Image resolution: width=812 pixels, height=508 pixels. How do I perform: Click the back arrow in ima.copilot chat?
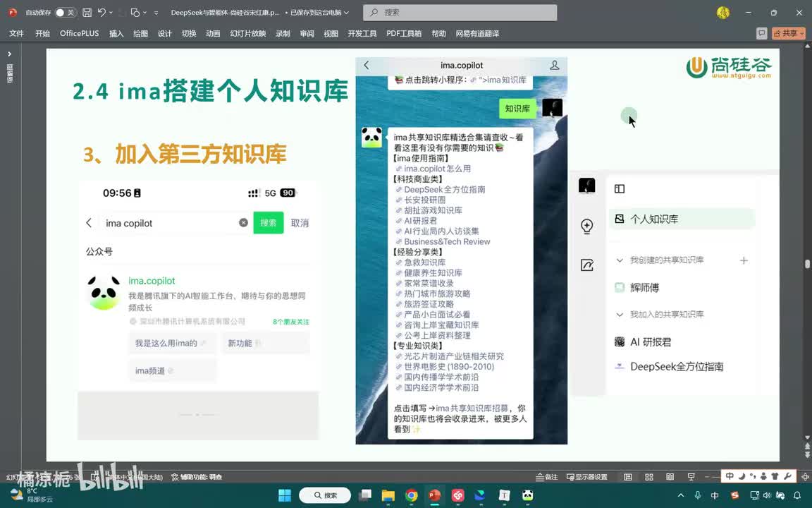coord(367,66)
